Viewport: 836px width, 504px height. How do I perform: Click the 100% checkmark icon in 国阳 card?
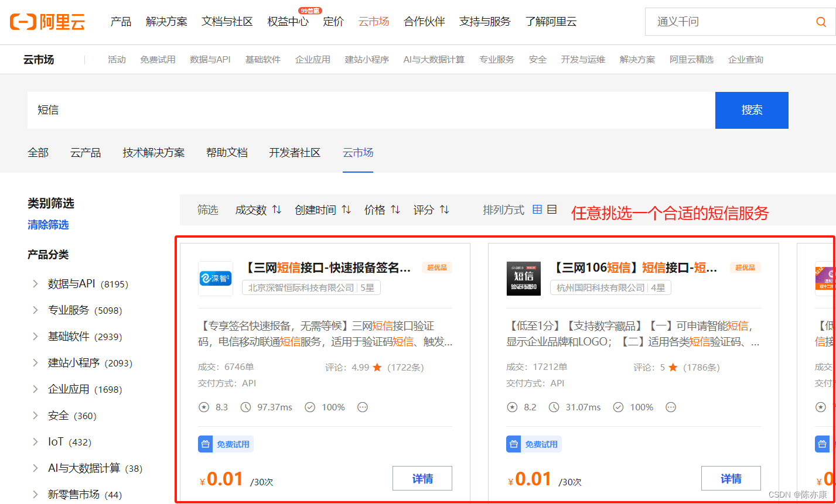point(618,407)
